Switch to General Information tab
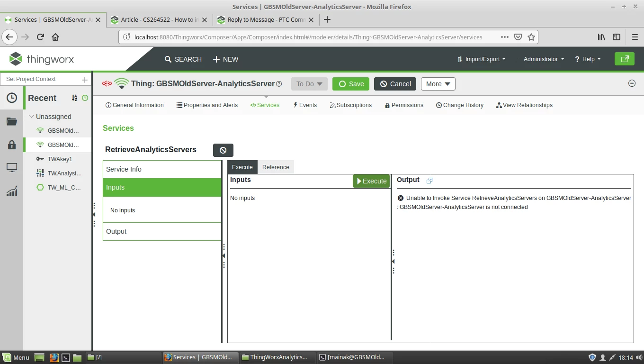The image size is (644, 364). point(134,105)
